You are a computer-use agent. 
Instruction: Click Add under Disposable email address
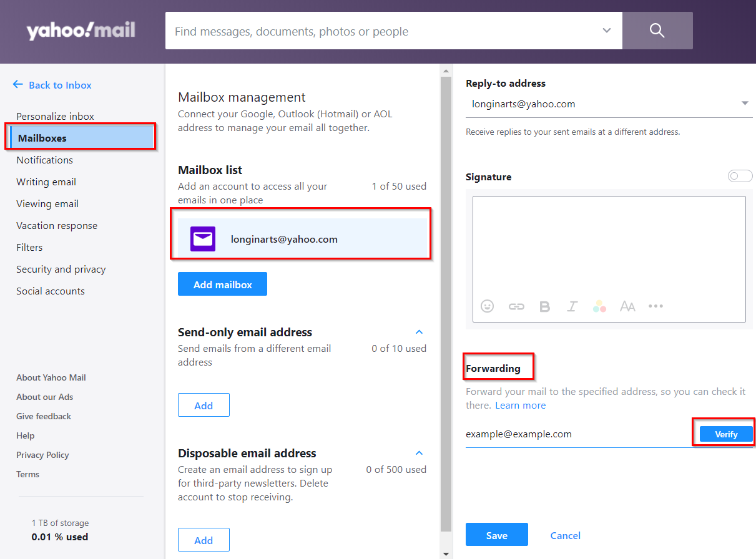click(x=204, y=540)
